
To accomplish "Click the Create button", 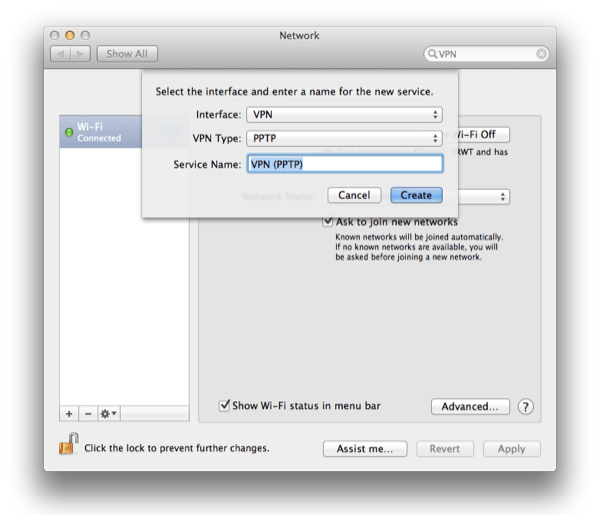I will [416, 195].
